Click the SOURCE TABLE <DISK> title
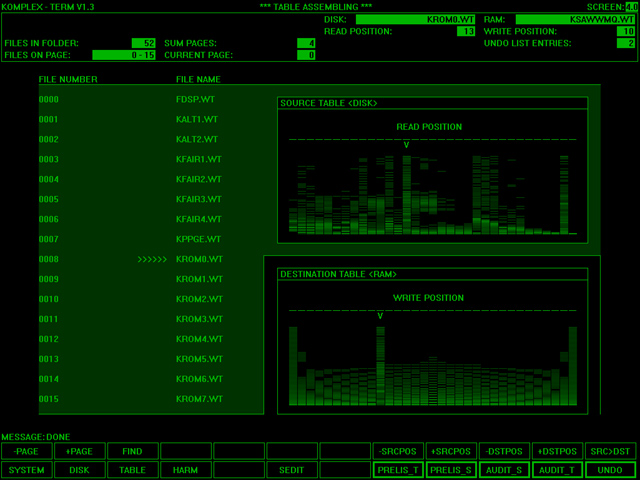This screenshot has height=480, width=640. (x=329, y=104)
